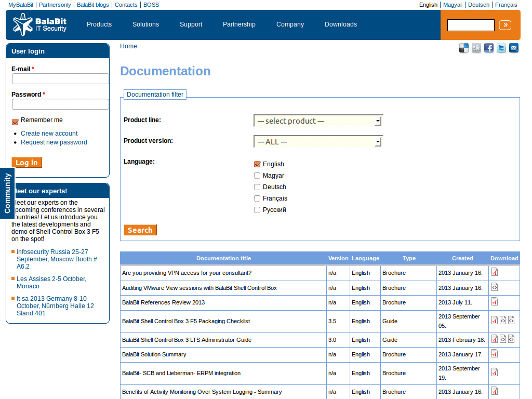This screenshot has height=399, width=532.
Task: Check Русский language filter
Action: click(257, 210)
